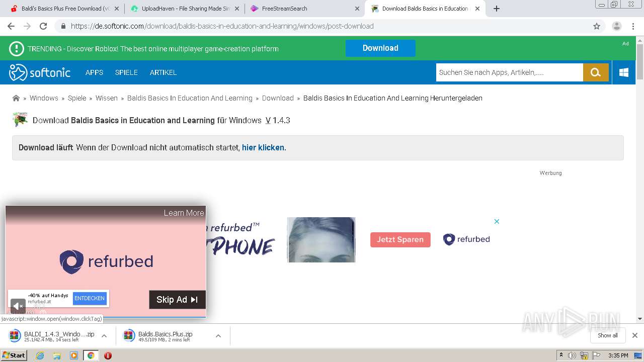
Task: Click Wissen breadcrumb link
Action: click(107, 98)
